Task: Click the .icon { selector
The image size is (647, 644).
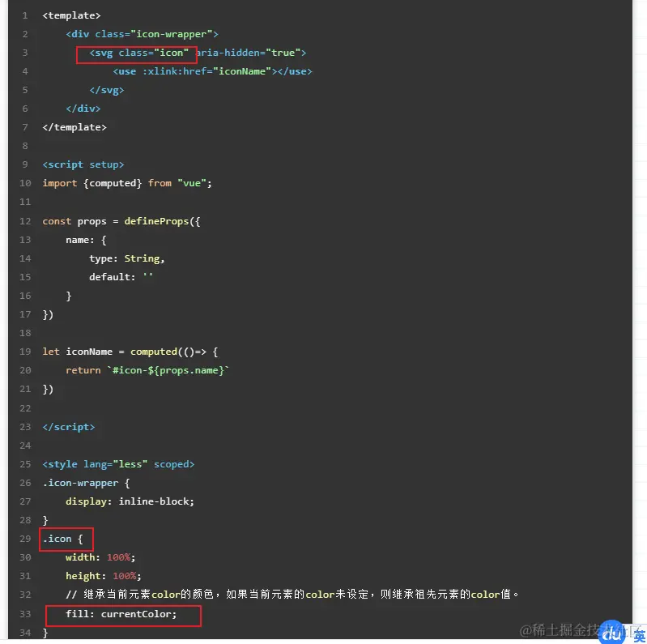Action: [x=62, y=539]
